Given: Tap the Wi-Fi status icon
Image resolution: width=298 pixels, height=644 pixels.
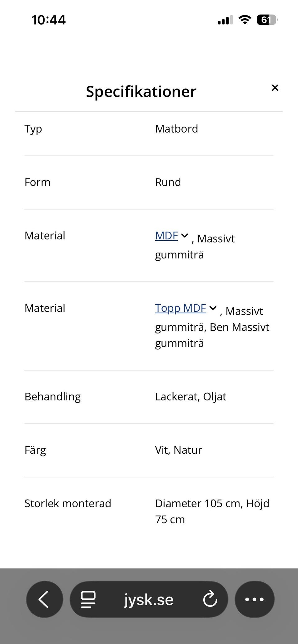Looking at the screenshot, I should click(245, 20).
